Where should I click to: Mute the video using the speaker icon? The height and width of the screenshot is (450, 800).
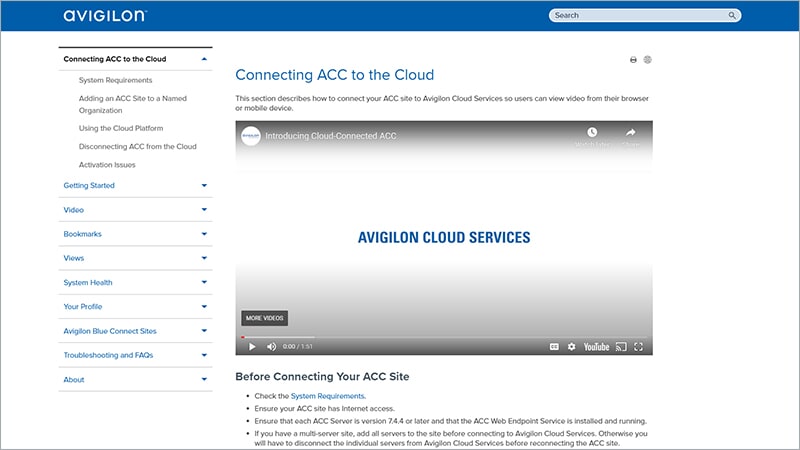(271, 347)
